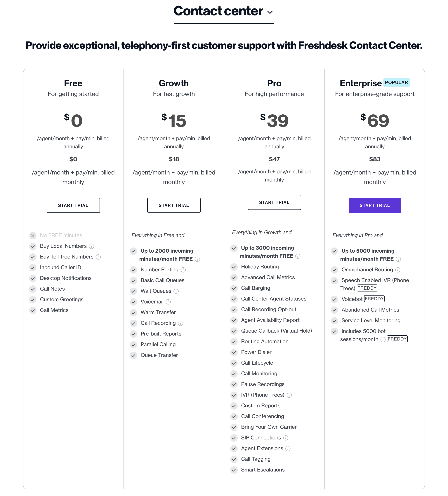Click Start Trial button for Enterprise plan
Viewport: 448px width, 496px height.
[374, 205]
